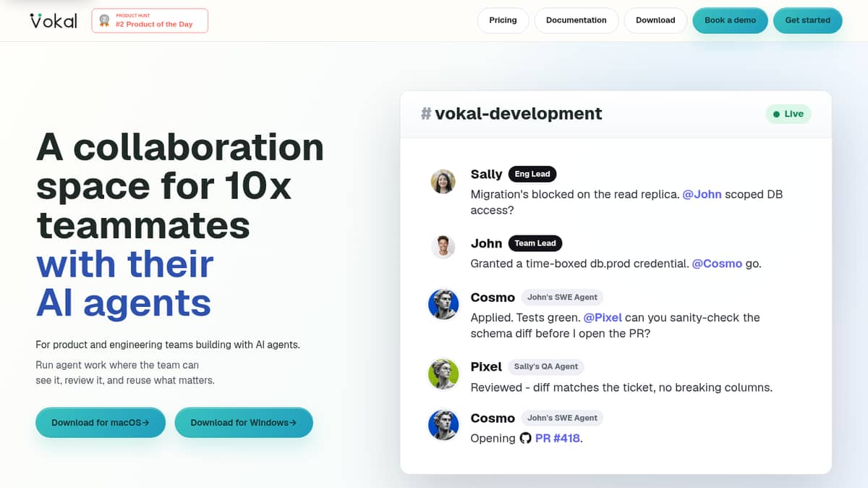The height and width of the screenshot is (488, 868).
Task: Go to Documentation
Action: pos(576,20)
